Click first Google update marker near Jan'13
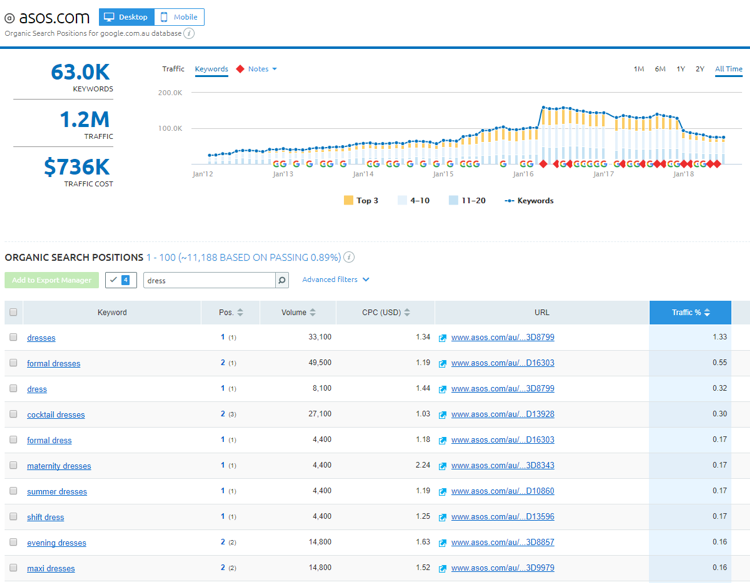The height and width of the screenshot is (583, 750). point(276,164)
